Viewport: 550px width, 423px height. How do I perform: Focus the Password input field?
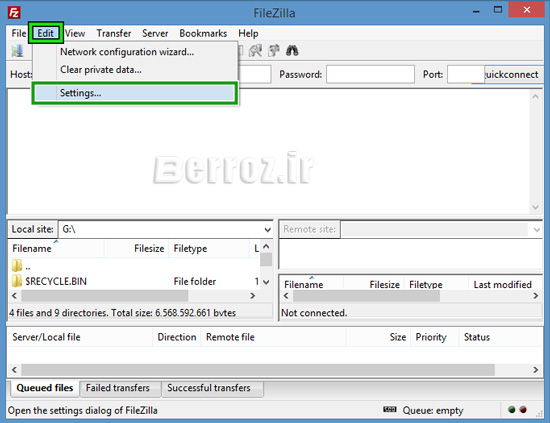point(370,74)
